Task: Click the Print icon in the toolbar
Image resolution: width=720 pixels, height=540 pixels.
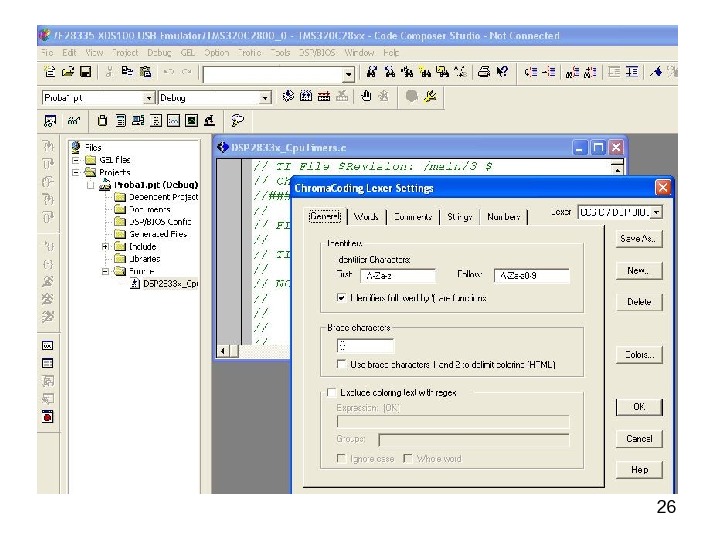Action: [484, 72]
